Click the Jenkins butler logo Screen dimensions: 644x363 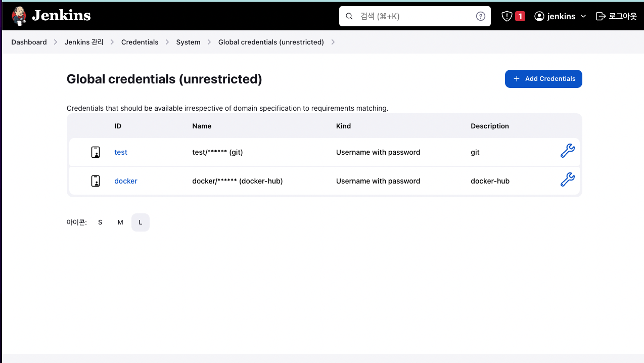[x=19, y=16]
